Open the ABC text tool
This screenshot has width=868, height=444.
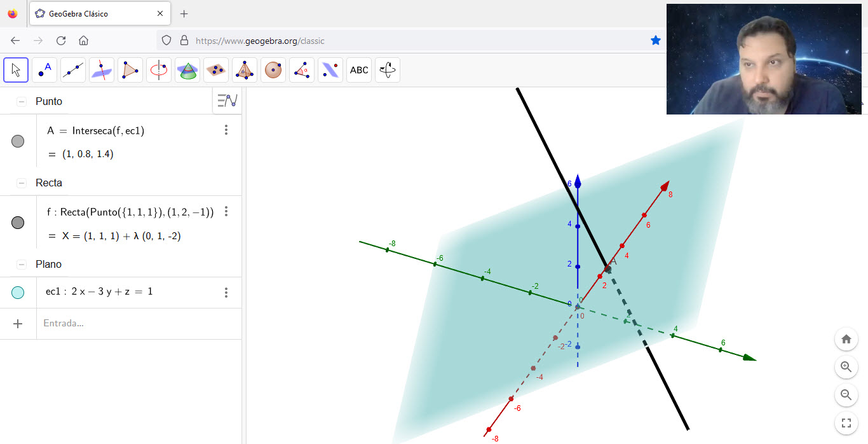(x=359, y=70)
